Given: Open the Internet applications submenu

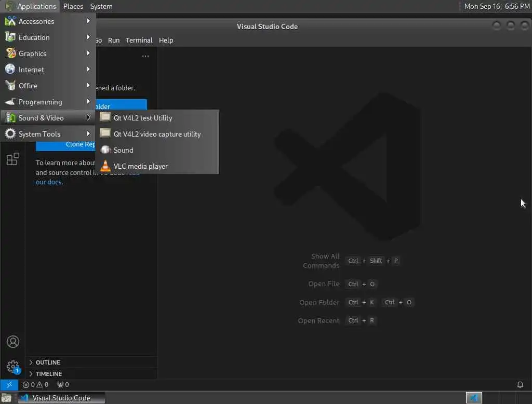Looking at the screenshot, I should click(x=48, y=70).
